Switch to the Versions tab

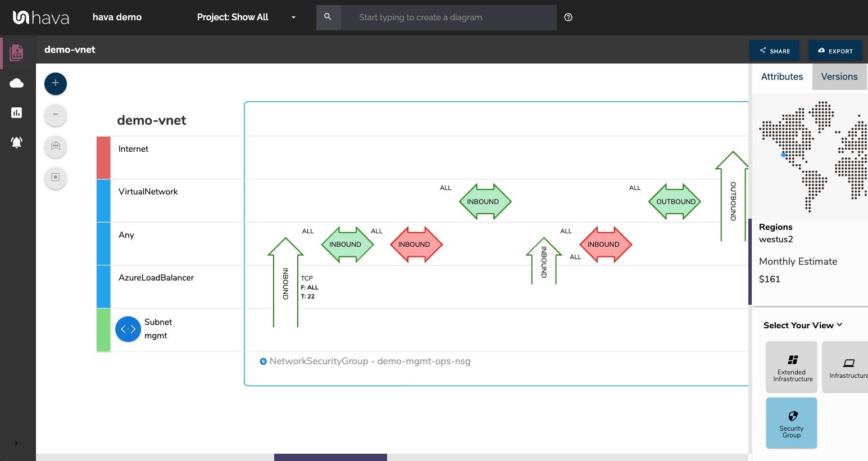(x=839, y=76)
